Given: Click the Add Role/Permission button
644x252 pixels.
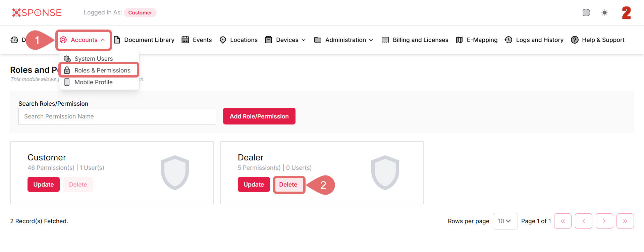Looking at the screenshot, I should coord(259,116).
